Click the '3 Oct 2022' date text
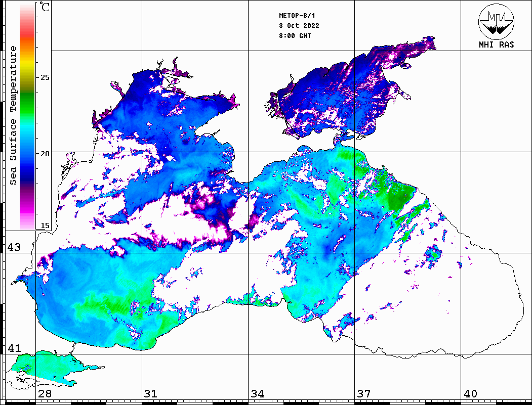 click(299, 26)
